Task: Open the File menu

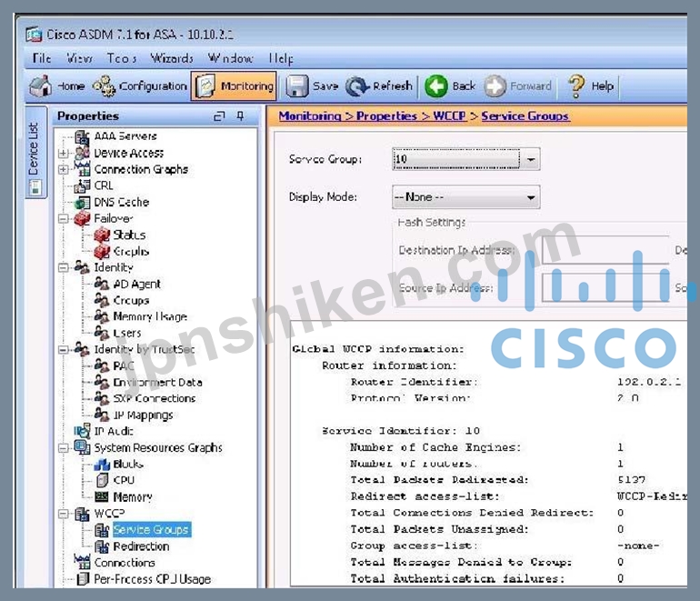Action: (x=42, y=58)
